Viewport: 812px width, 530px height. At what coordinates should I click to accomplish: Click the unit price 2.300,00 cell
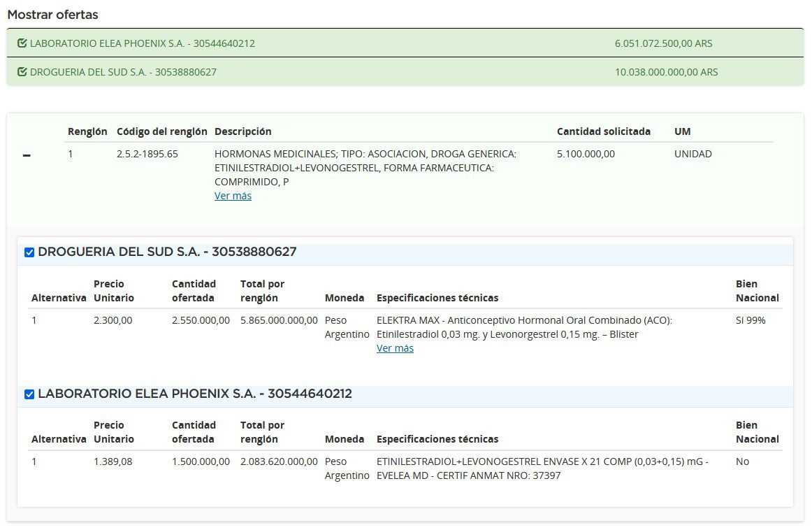(113, 320)
